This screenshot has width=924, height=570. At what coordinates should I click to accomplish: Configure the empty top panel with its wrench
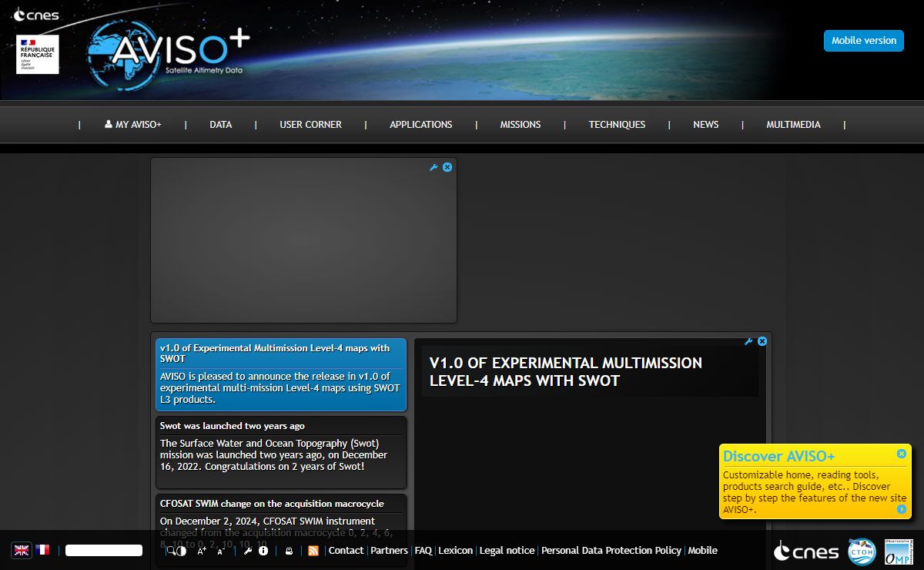pos(434,167)
